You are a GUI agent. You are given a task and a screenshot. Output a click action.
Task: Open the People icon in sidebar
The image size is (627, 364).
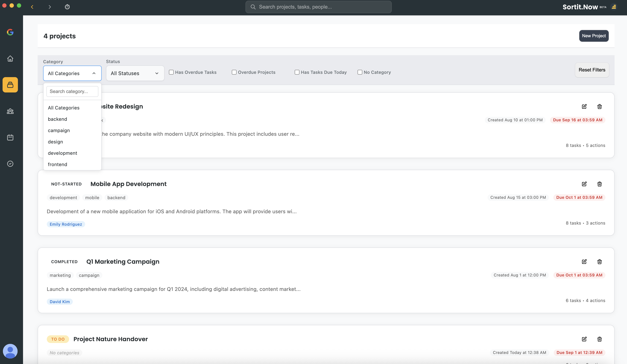tap(10, 111)
